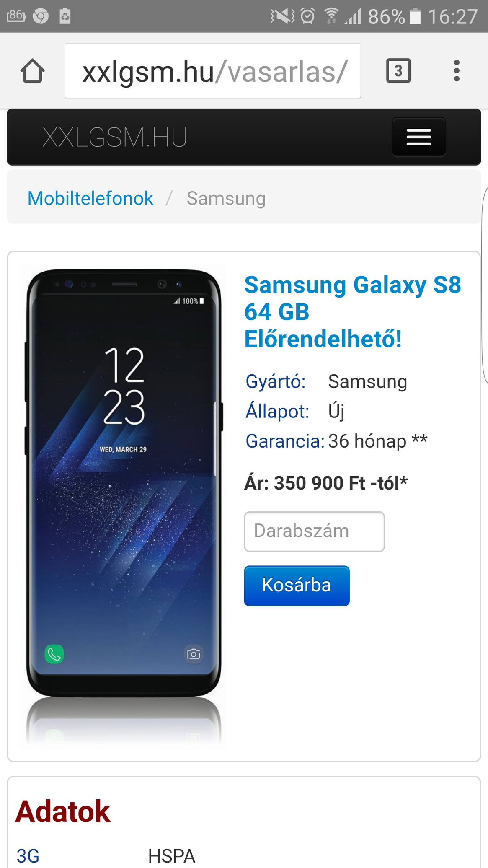Open the tab switcher showing 3 tabs
Image resolution: width=488 pixels, height=868 pixels.
(398, 70)
